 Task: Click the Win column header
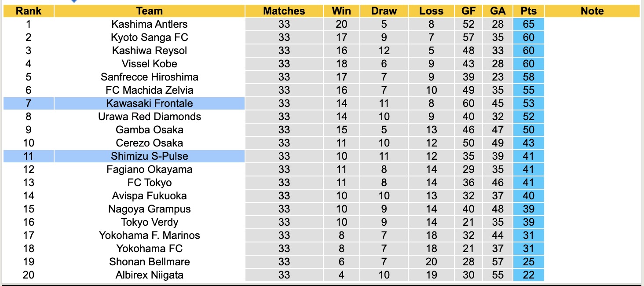pos(341,11)
